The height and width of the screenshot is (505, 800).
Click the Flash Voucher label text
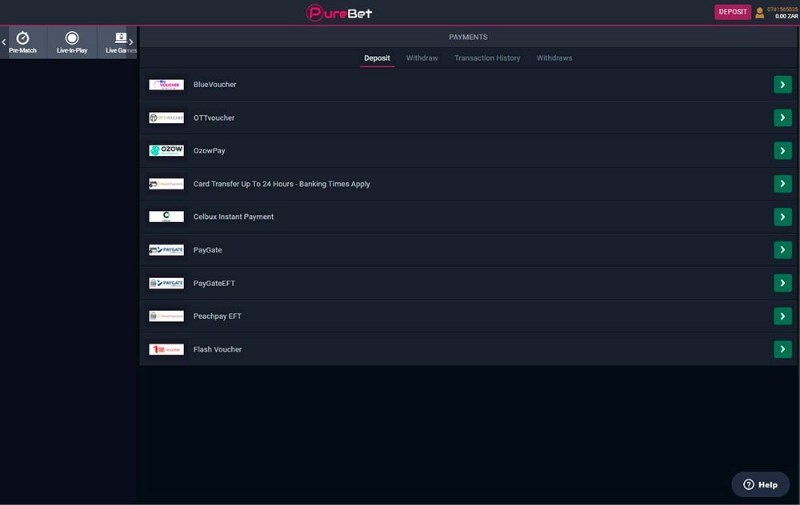coord(217,349)
